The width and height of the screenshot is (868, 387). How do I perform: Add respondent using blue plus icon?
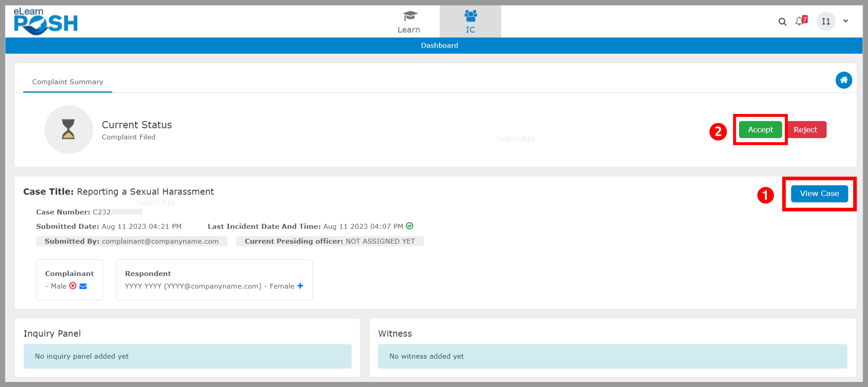click(300, 286)
